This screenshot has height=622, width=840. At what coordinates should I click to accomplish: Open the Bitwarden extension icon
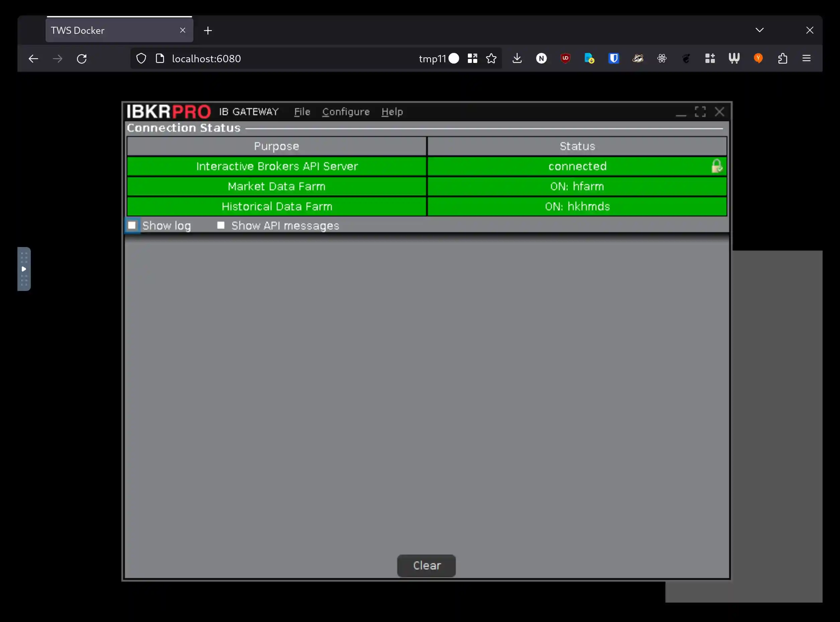[613, 58]
